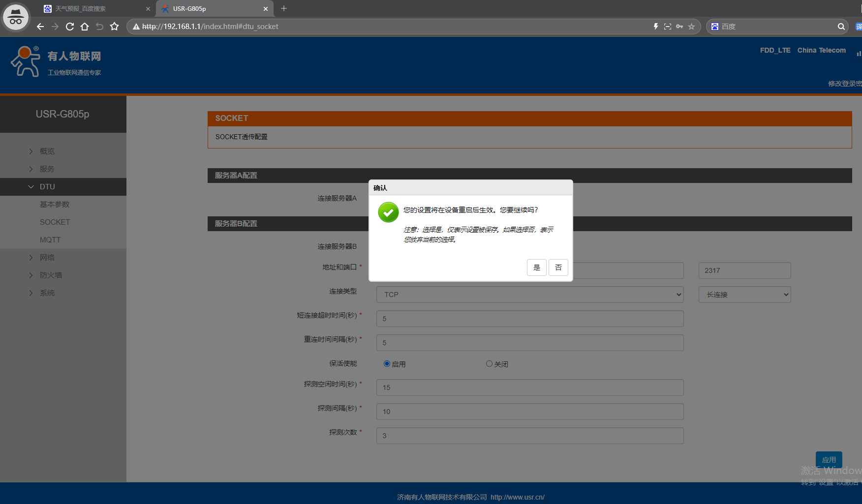Expand the 网络 sidebar section

47,258
